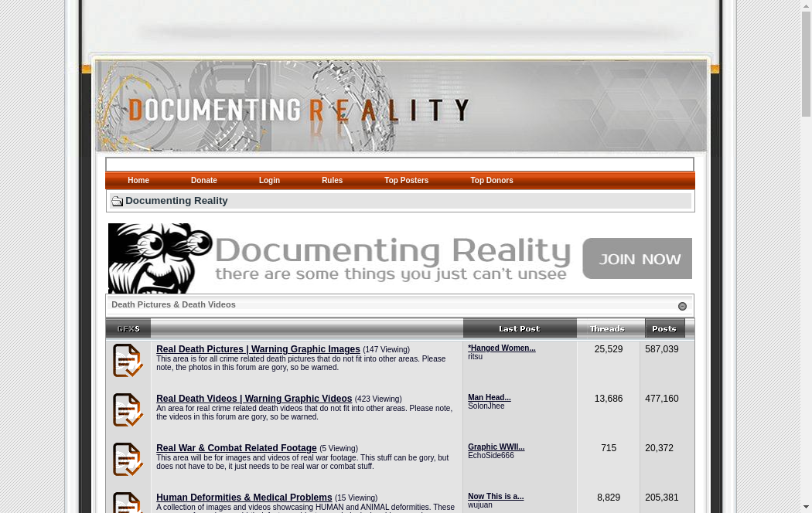Open the Top Donors page

point(492,181)
